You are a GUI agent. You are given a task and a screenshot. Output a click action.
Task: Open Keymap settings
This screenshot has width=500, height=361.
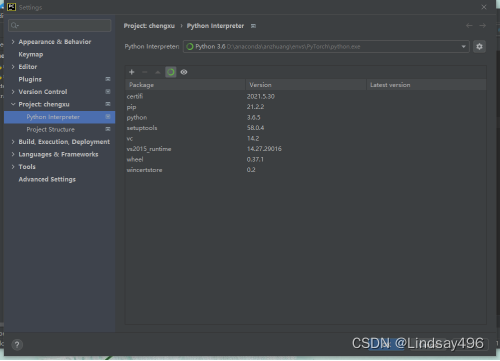[x=31, y=54]
